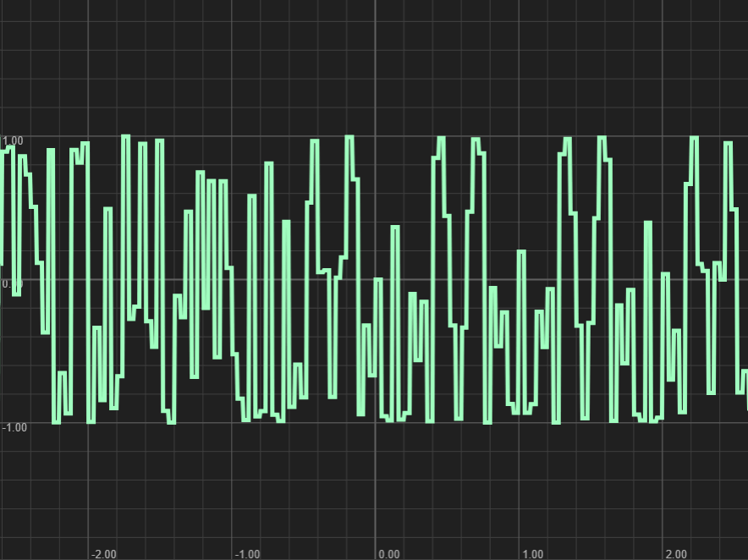748x560 pixels.
Task: Click where x=1 gridline meets y=1 gridline
Action: tap(519, 136)
